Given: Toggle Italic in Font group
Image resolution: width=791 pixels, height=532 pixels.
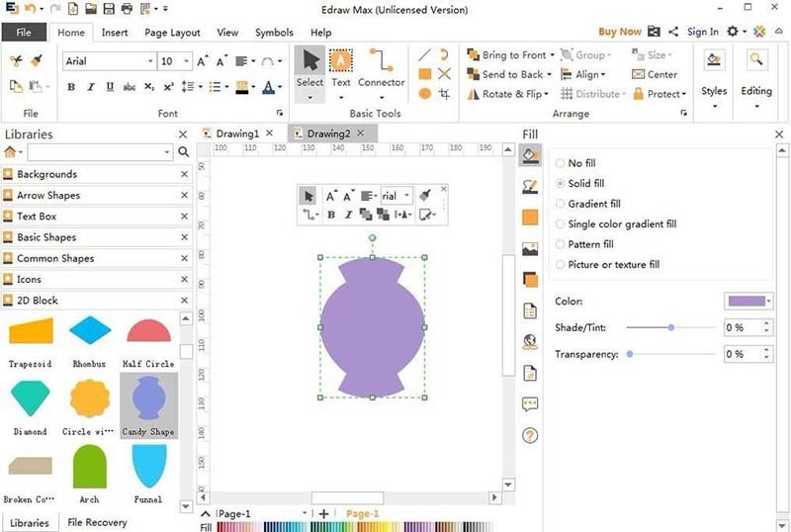Looking at the screenshot, I should (91, 87).
